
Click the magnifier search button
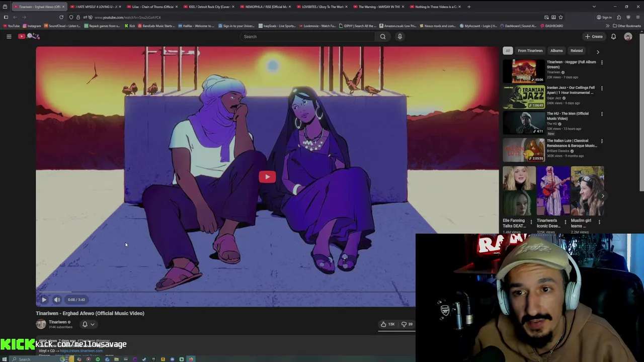(383, 36)
